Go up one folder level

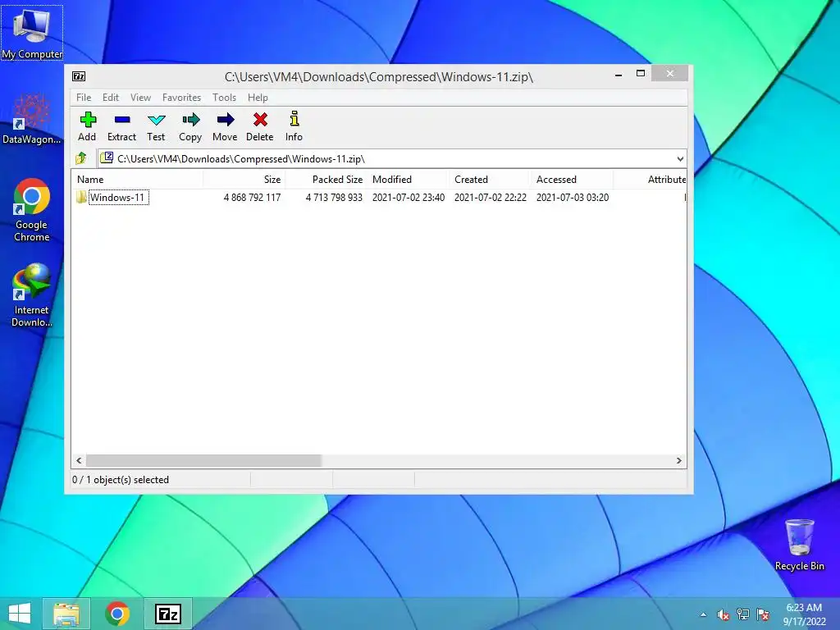coord(81,158)
